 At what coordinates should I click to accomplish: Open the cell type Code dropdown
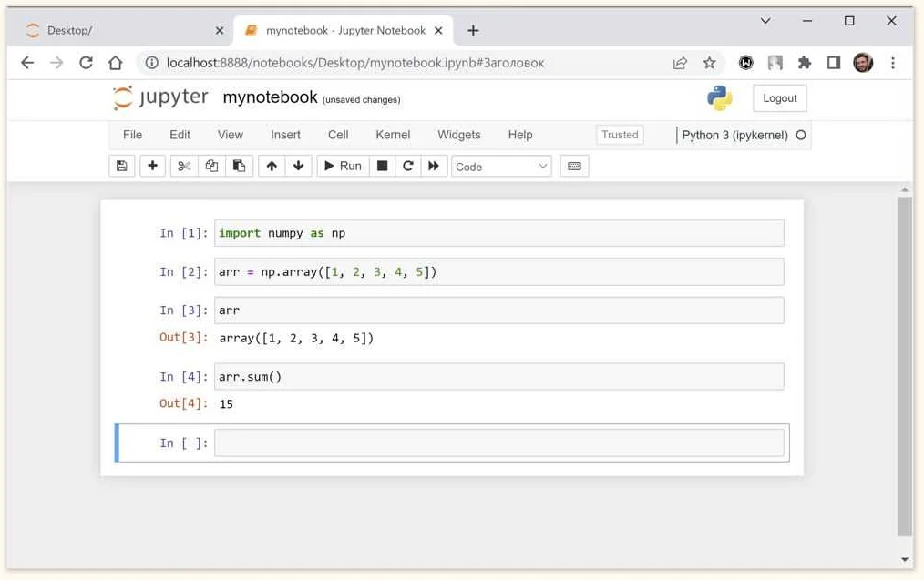coord(501,167)
